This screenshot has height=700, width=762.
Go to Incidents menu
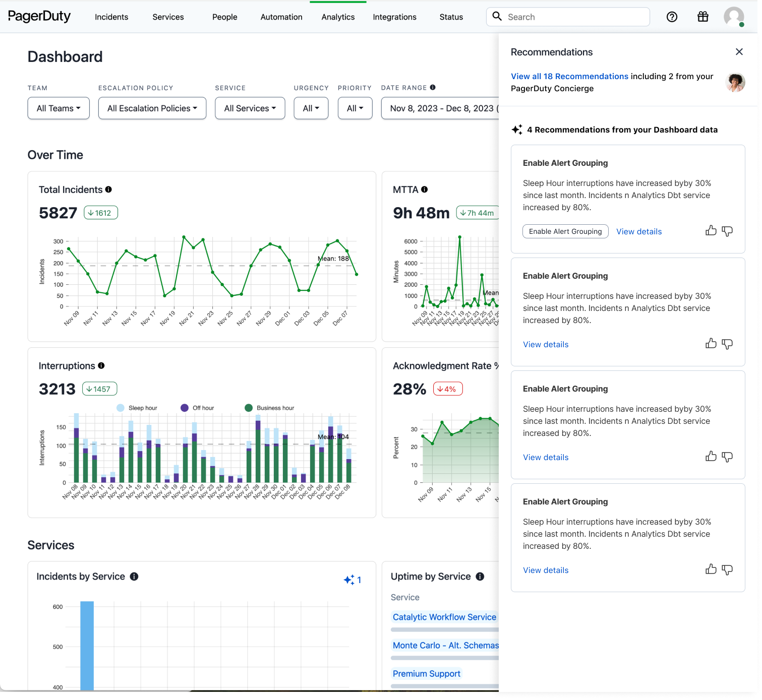pyautogui.click(x=111, y=17)
